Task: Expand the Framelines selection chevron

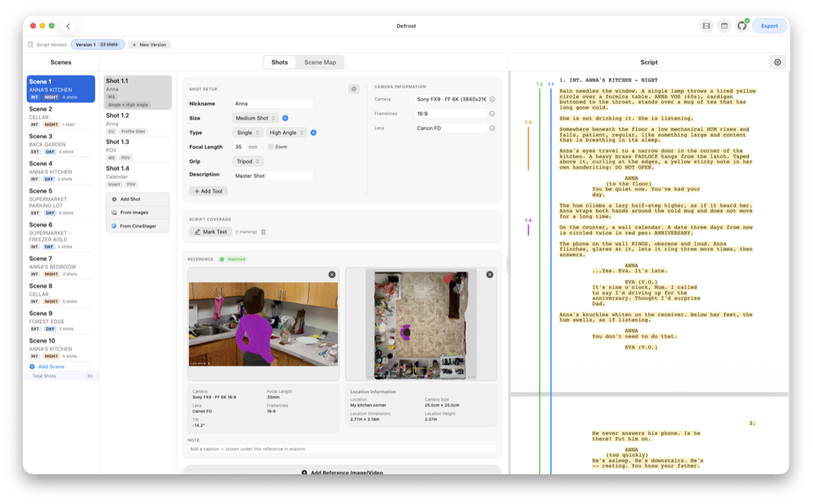Action: 492,114
